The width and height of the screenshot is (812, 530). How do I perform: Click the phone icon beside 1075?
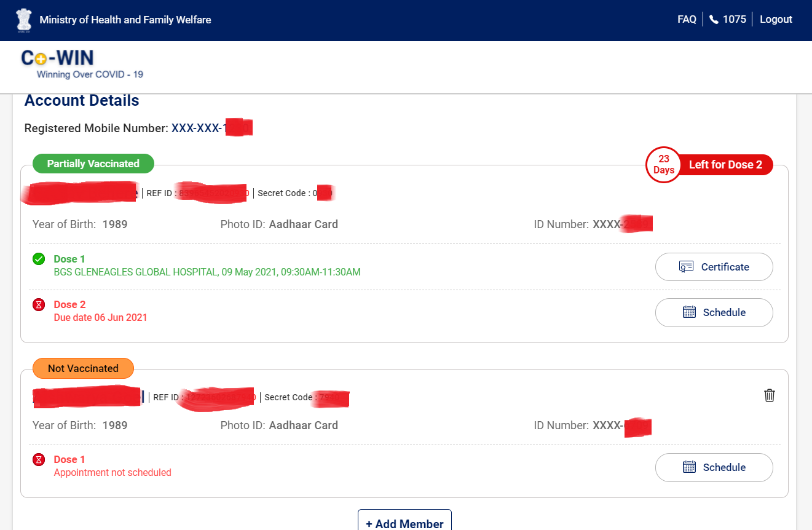713,20
